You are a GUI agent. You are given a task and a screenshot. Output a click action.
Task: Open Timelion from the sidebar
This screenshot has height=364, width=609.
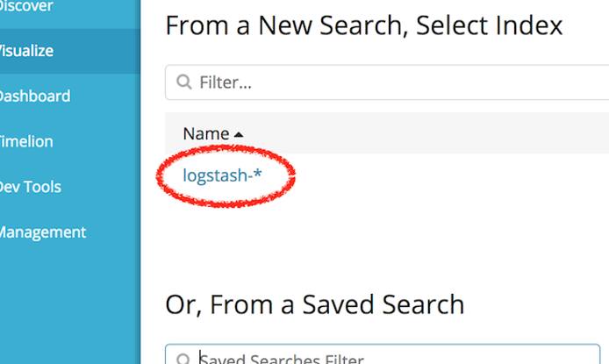point(26,141)
